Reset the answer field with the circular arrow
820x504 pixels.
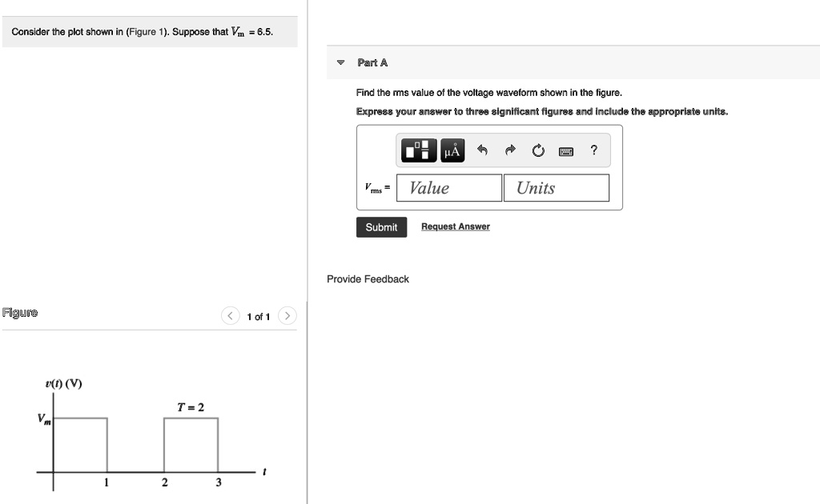pos(537,150)
